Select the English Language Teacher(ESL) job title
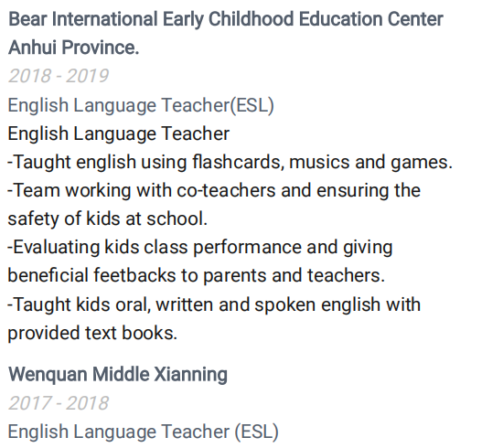The height and width of the screenshot is (448, 503). (141, 105)
